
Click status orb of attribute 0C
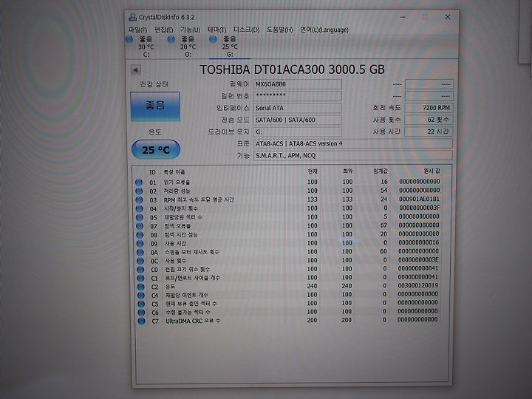click(x=140, y=261)
